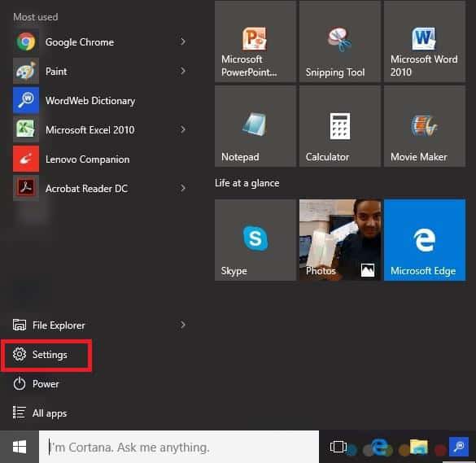The width and height of the screenshot is (476, 463).
Task: Open the Notepad tile
Action: pyautogui.click(x=255, y=126)
